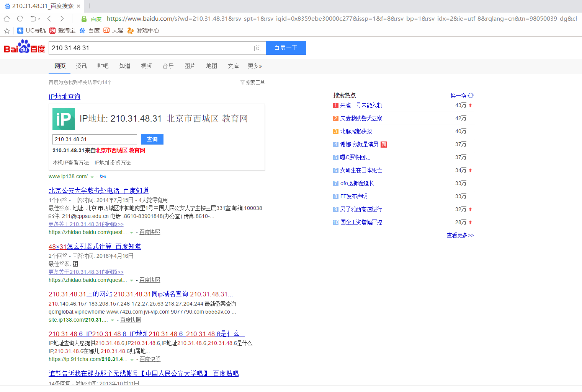Open the IP地址查询 result title
The height and width of the screenshot is (392, 582).
click(64, 97)
